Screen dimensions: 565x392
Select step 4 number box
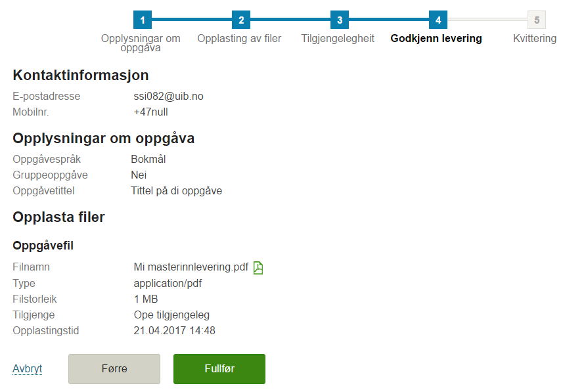pyautogui.click(x=438, y=20)
